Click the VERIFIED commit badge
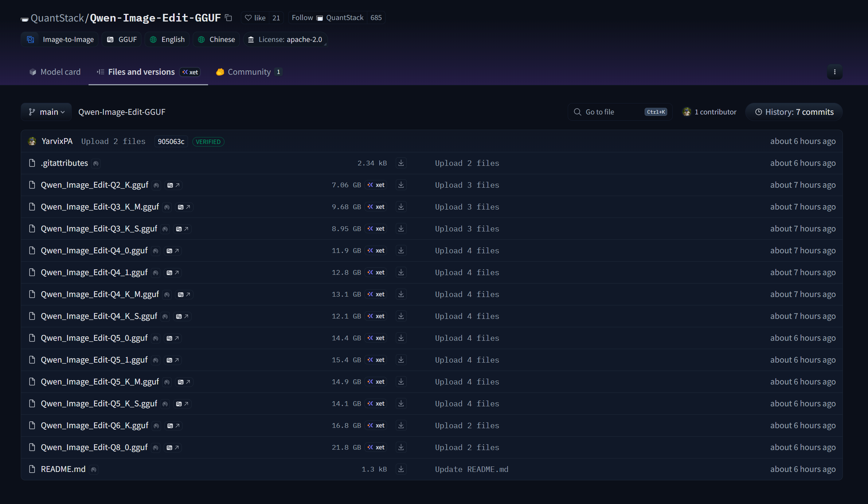 pos(208,142)
